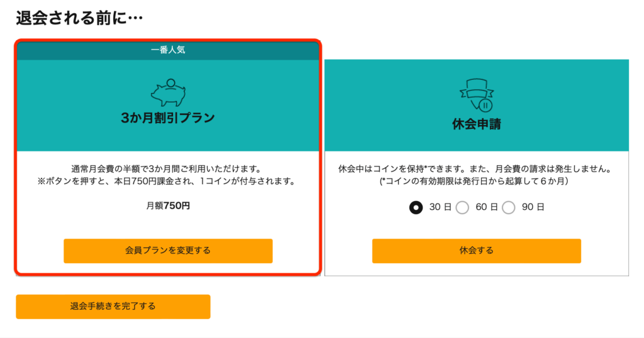Click the 30 日 option label text
The image size is (644, 338).
coord(440,207)
